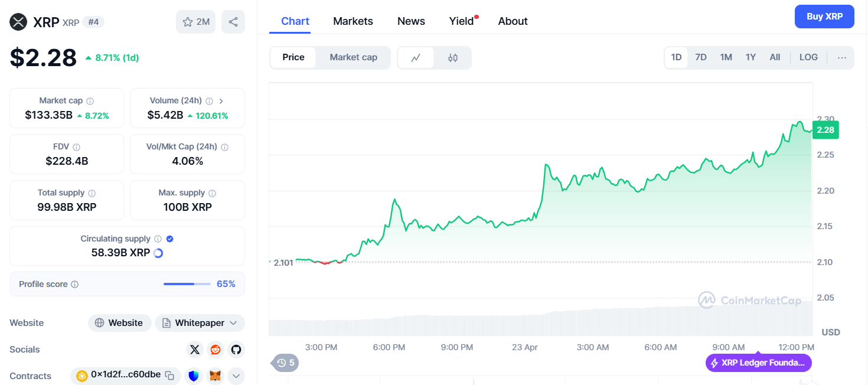
Task: Open the GitHub social icon
Action: pos(236,350)
